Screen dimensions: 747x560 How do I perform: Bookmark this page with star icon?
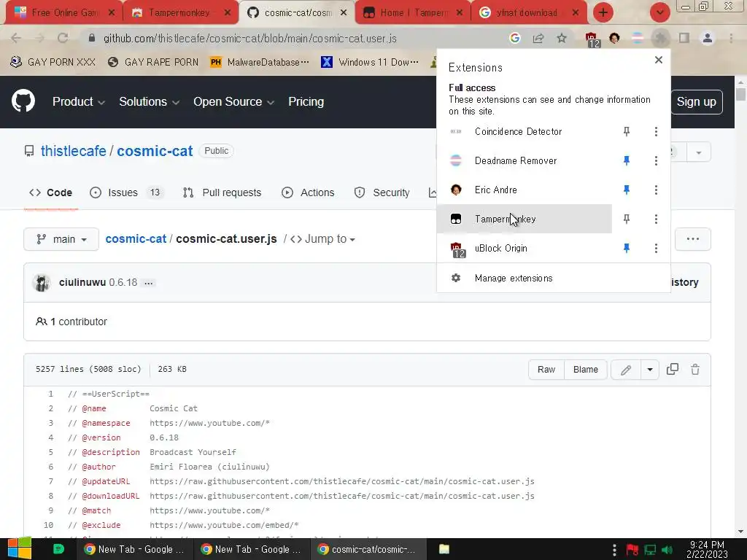[562, 38]
